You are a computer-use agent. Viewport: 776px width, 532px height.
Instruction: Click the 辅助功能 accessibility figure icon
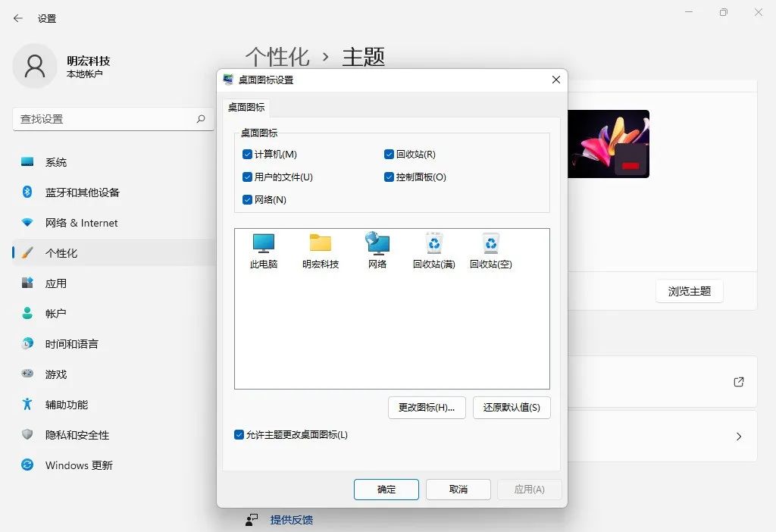27,404
